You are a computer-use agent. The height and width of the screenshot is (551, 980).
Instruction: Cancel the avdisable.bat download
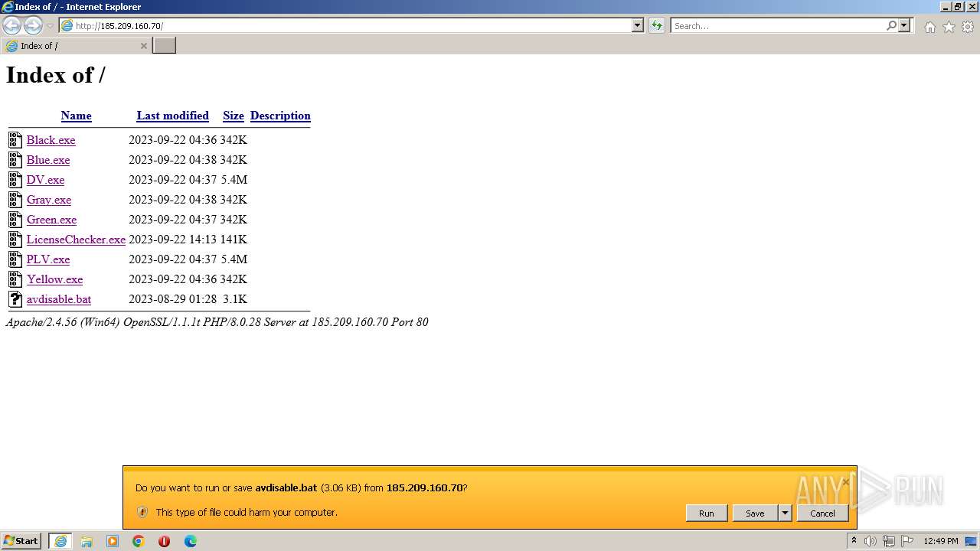(x=822, y=513)
